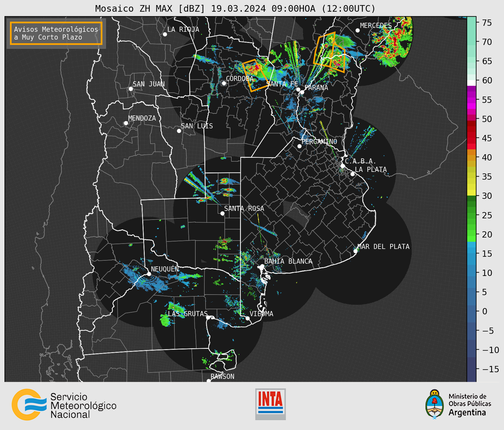The width and height of the screenshot is (504, 430).
Task: Click the PERGAMINO city marker dot
Action: [x=299, y=146]
